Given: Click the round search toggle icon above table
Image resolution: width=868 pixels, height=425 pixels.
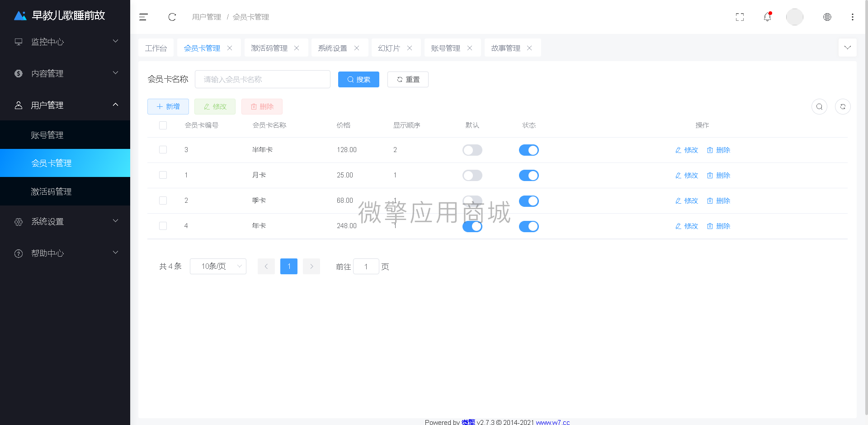Looking at the screenshot, I should (819, 107).
